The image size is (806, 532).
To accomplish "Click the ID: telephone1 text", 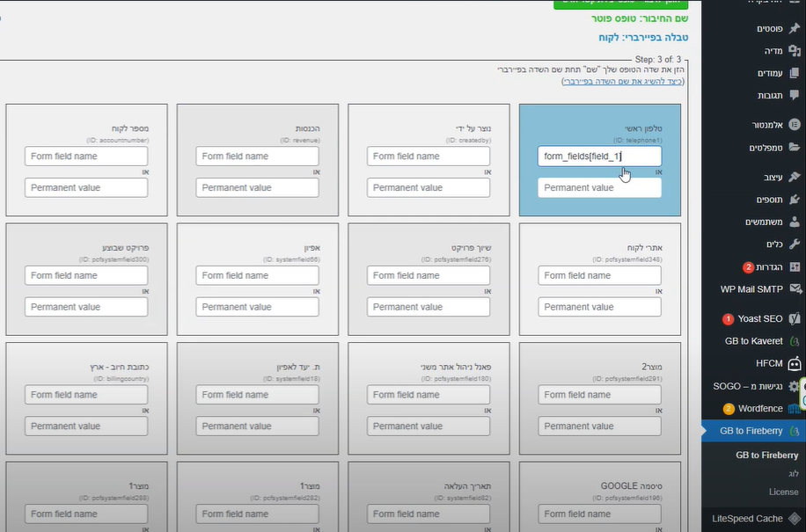I will 637,140.
